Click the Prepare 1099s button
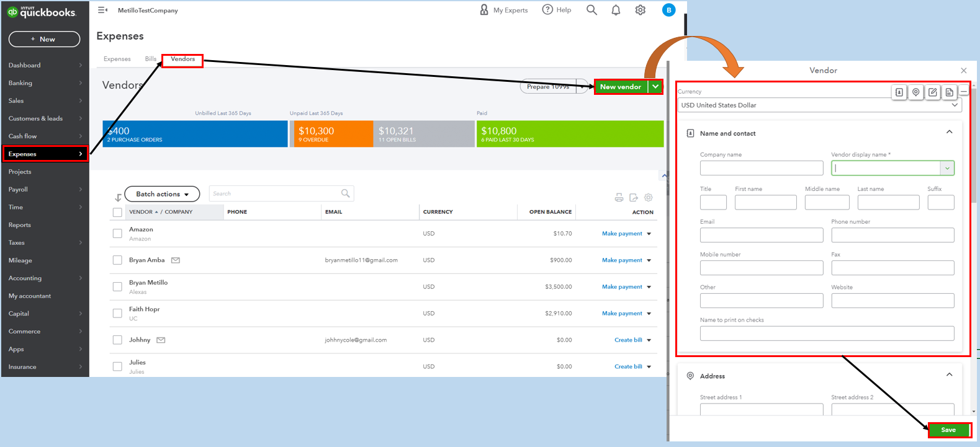Image resolution: width=980 pixels, height=447 pixels. click(548, 87)
